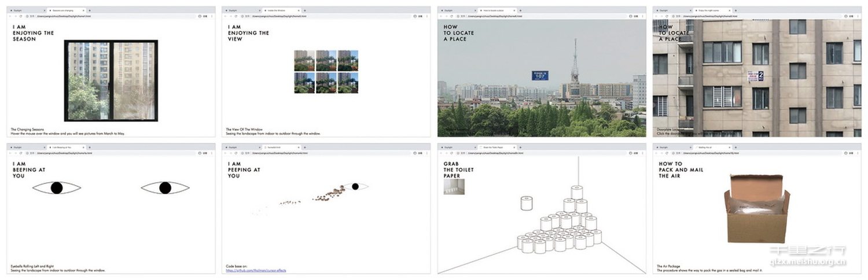Reload the 'Beeping at You' eyes page
868x280 pixels.
[x=20, y=153]
